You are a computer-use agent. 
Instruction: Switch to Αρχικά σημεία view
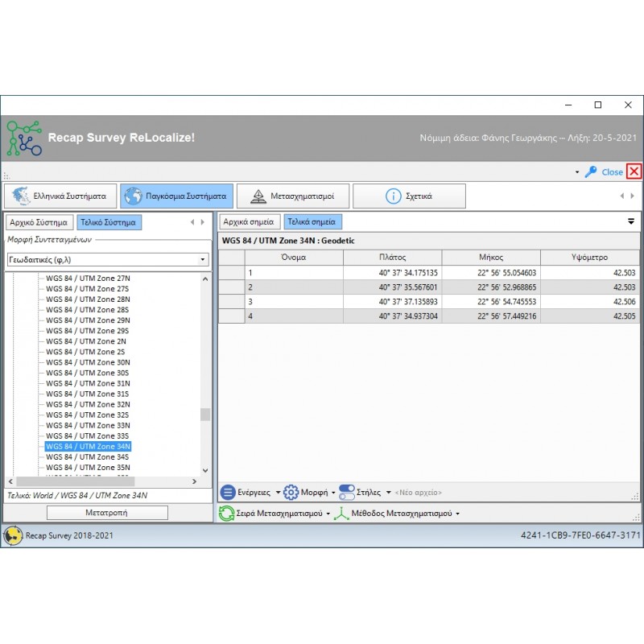coord(249,221)
